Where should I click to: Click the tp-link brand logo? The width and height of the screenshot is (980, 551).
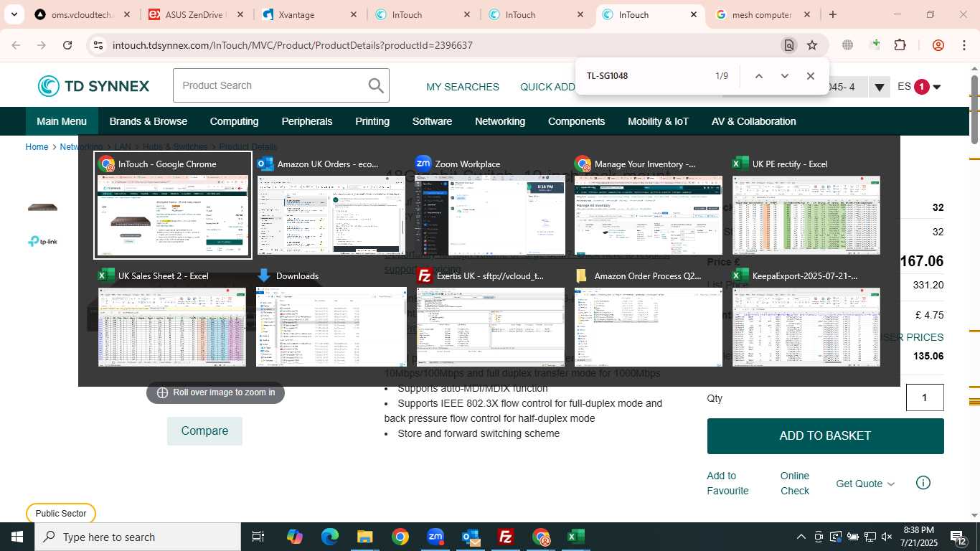pyautogui.click(x=42, y=242)
